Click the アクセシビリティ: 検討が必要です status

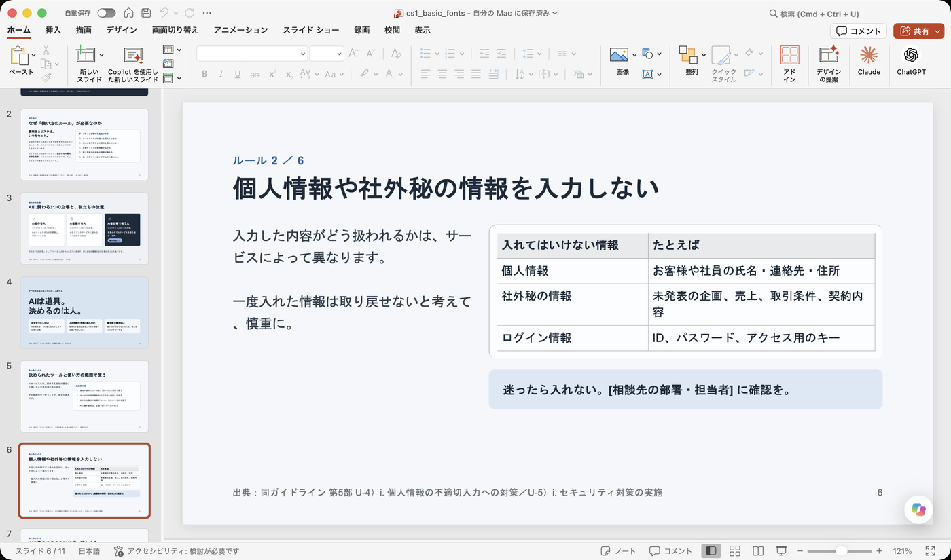tap(177, 550)
